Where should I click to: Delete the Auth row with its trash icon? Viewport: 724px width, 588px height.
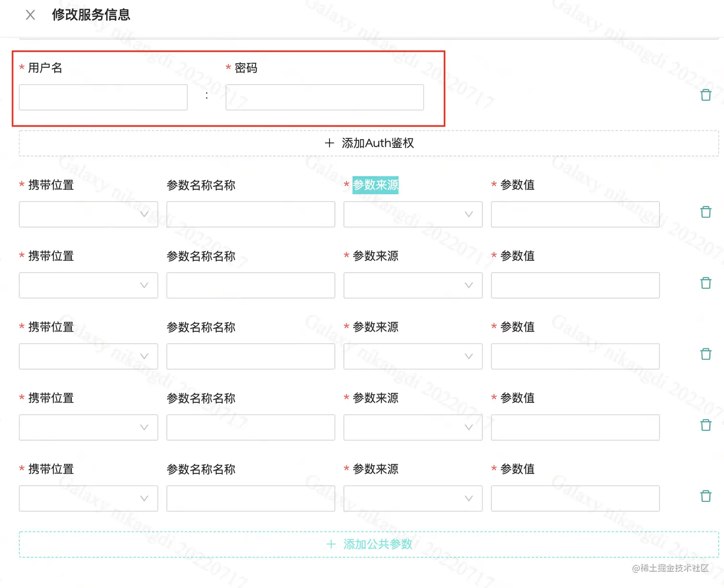coord(706,95)
